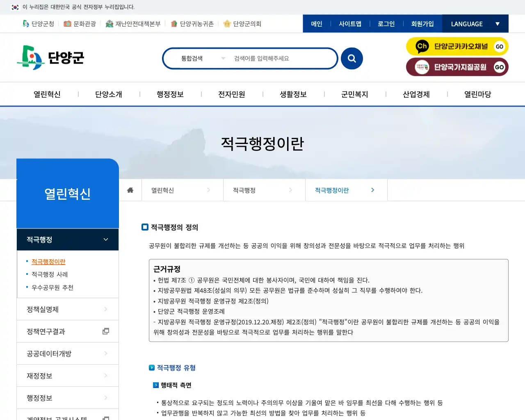Click the magnifier search button

tap(352, 58)
